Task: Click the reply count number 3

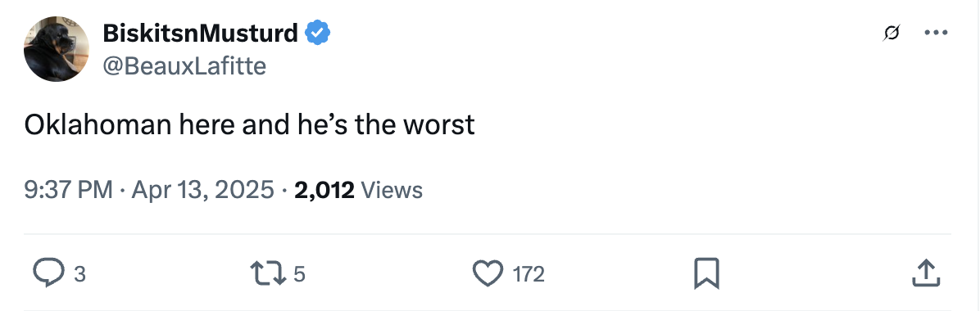Action: tap(79, 274)
